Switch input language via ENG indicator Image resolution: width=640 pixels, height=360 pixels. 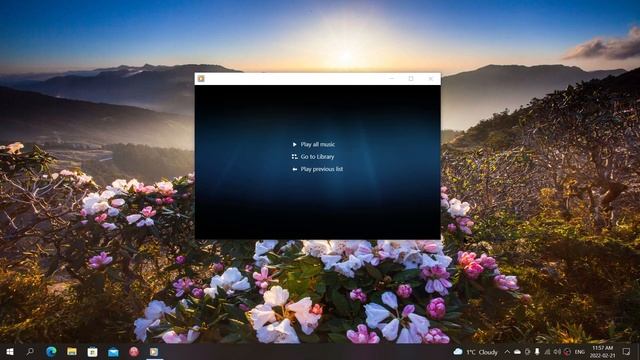coord(580,352)
